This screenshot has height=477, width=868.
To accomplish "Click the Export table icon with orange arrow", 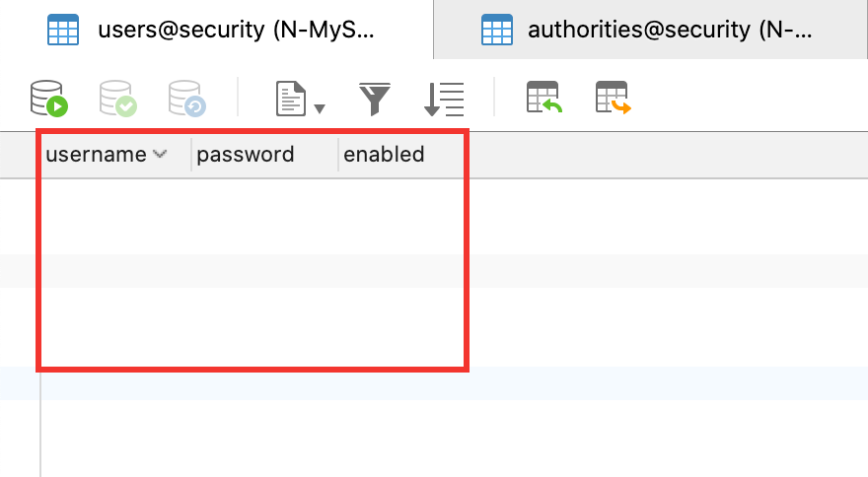I will click(614, 98).
